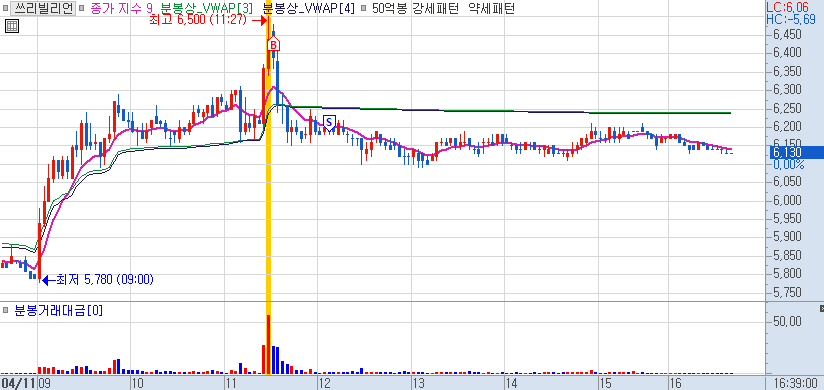The image size is (824, 390).
Task: Click the 13 hour label on time axis
Action: pyautogui.click(x=418, y=383)
